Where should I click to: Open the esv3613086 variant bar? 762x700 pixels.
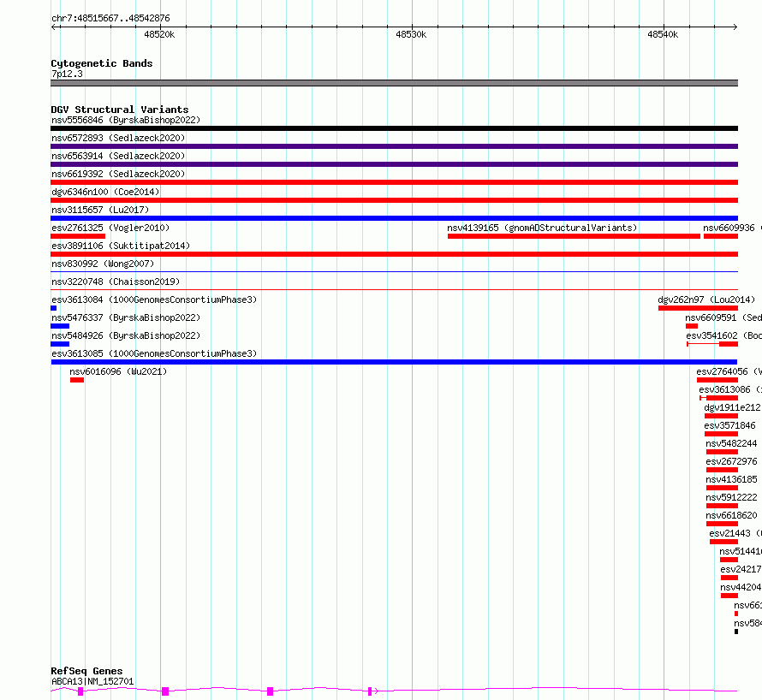(x=718, y=398)
